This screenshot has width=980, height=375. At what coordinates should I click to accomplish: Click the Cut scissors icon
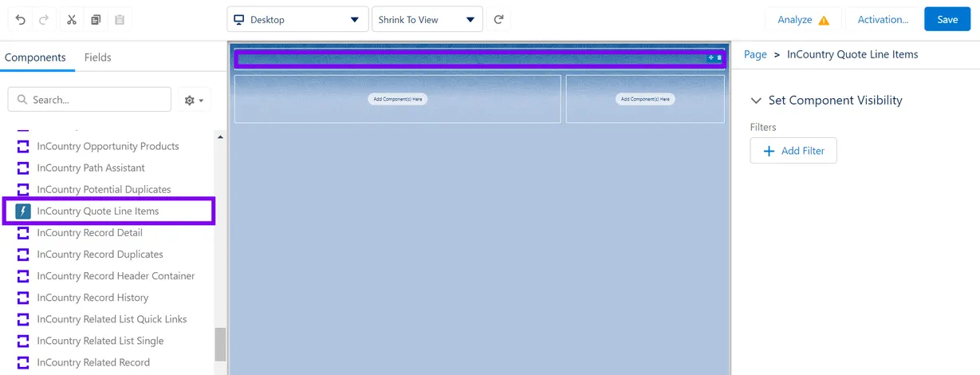[72, 19]
